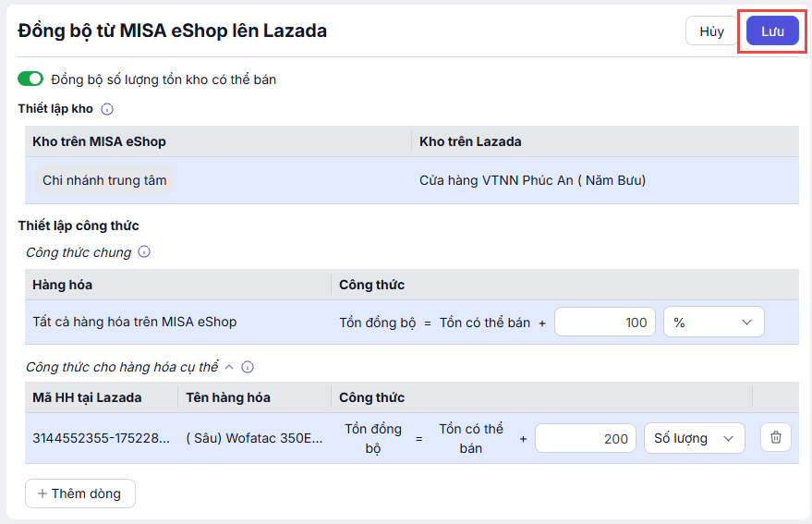Click the info icon beside Thiết lập kho
Viewport: 812px width, 524px height.
107,109
